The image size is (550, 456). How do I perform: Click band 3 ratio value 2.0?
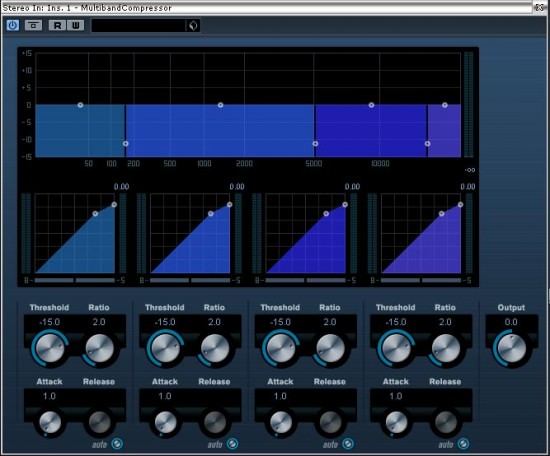tap(330, 322)
